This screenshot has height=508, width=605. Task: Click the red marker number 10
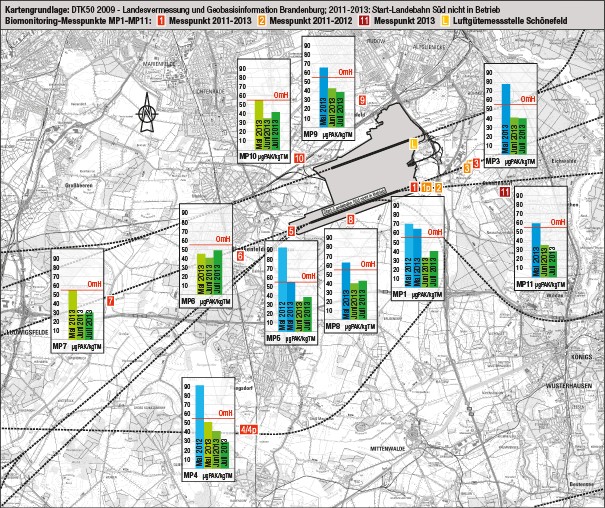click(x=300, y=158)
